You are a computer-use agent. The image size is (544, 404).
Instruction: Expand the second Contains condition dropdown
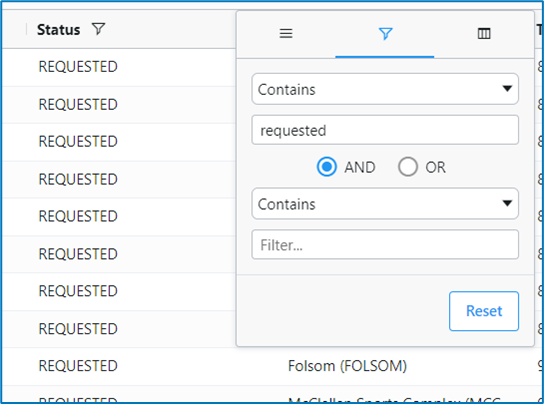click(x=385, y=204)
